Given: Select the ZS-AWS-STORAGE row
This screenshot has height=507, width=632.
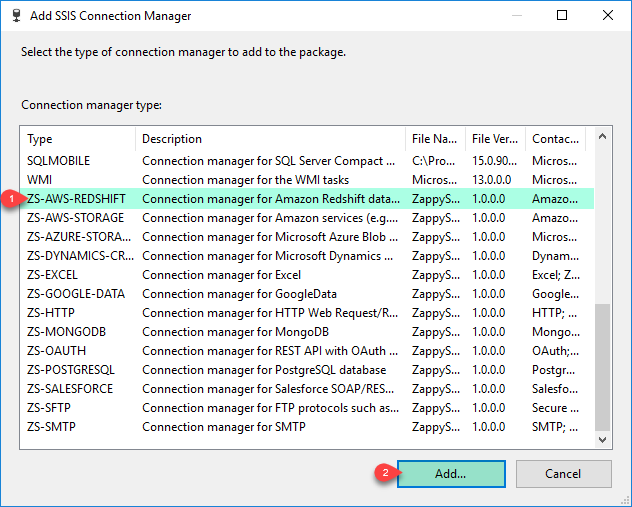Looking at the screenshot, I should pos(307,218).
